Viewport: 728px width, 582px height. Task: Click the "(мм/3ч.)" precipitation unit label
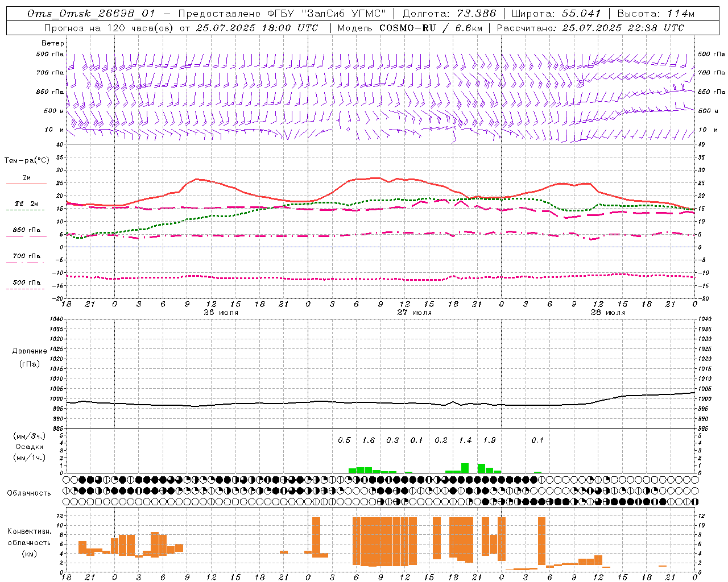(x=30, y=436)
